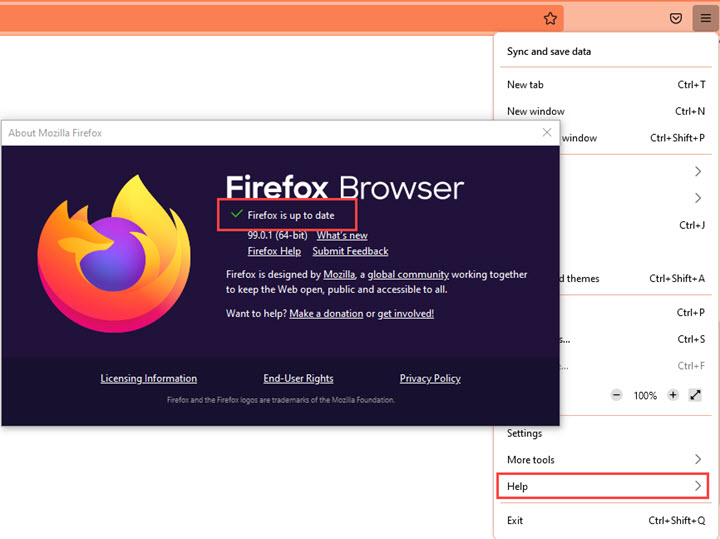Viewport: 720px width, 539px height.
Task: Click the Make a donation link
Action: click(326, 314)
